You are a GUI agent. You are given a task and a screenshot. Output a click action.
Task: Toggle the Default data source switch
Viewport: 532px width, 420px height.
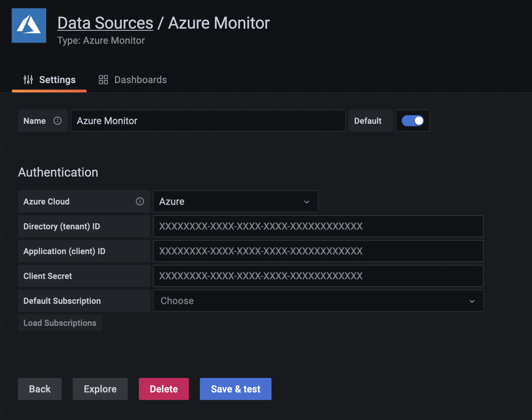(413, 121)
